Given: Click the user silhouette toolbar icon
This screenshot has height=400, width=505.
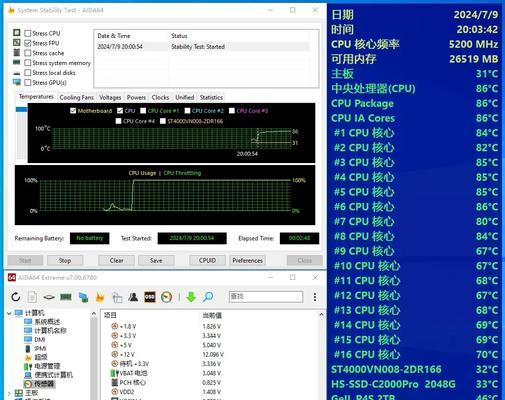Looking at the screenshot, I should point(133,297).
